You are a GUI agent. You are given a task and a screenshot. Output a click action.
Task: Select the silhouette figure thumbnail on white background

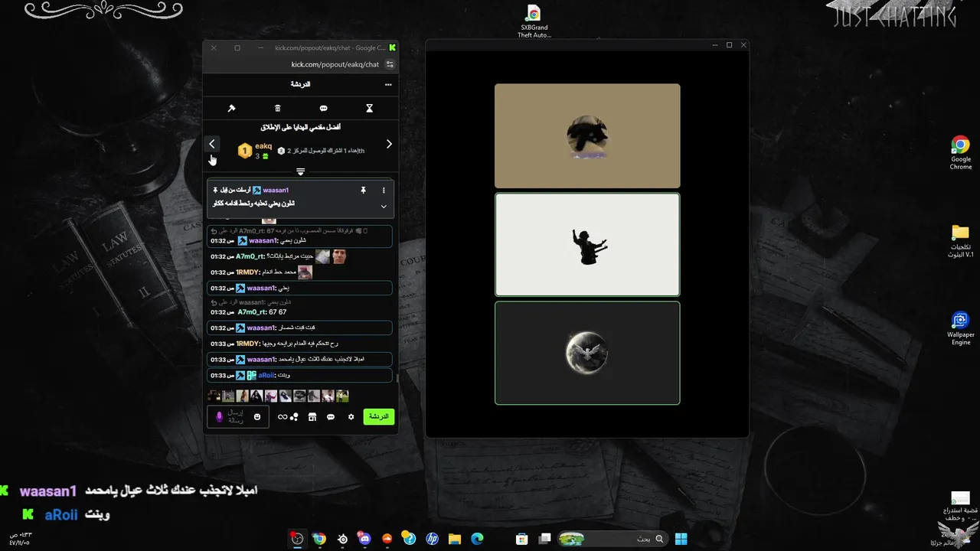[x=587, y=244]
